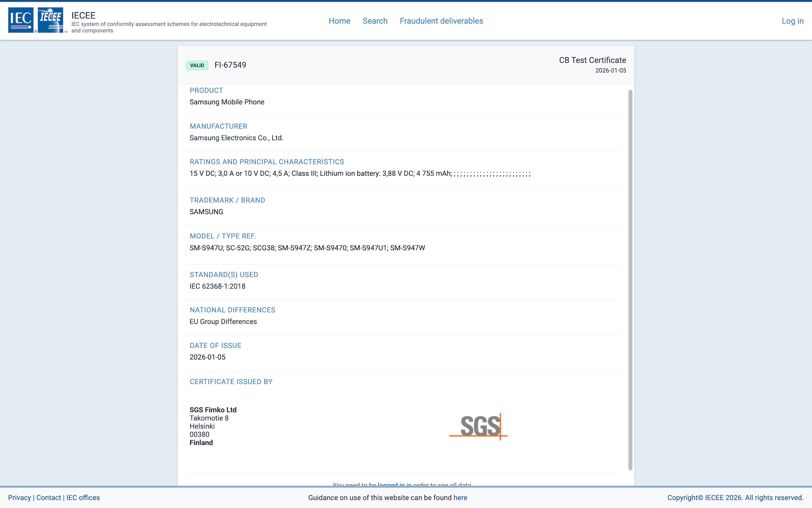Click the IEC logo icon
This screenshot has height=508, width=812.
pos(21,20)
